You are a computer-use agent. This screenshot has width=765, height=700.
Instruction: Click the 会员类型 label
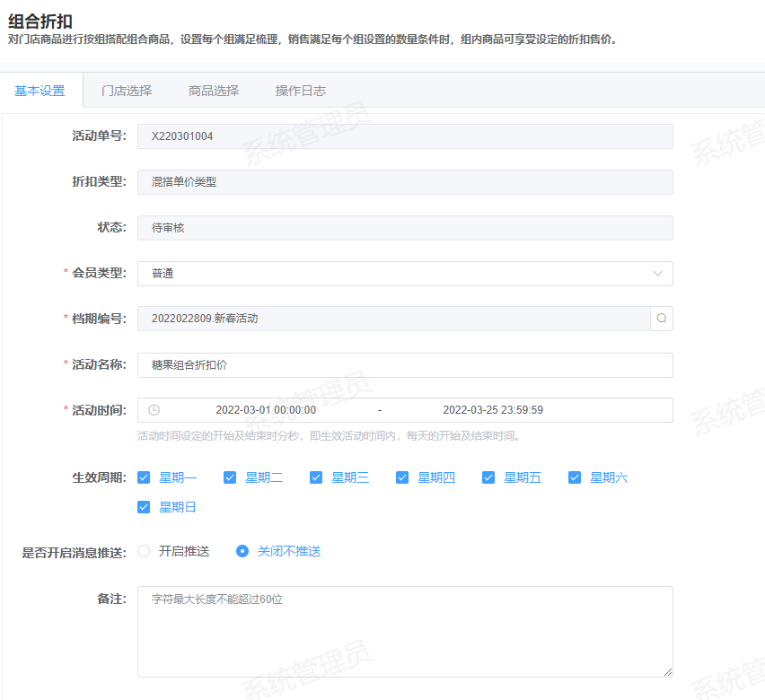[x=99, y=273]
